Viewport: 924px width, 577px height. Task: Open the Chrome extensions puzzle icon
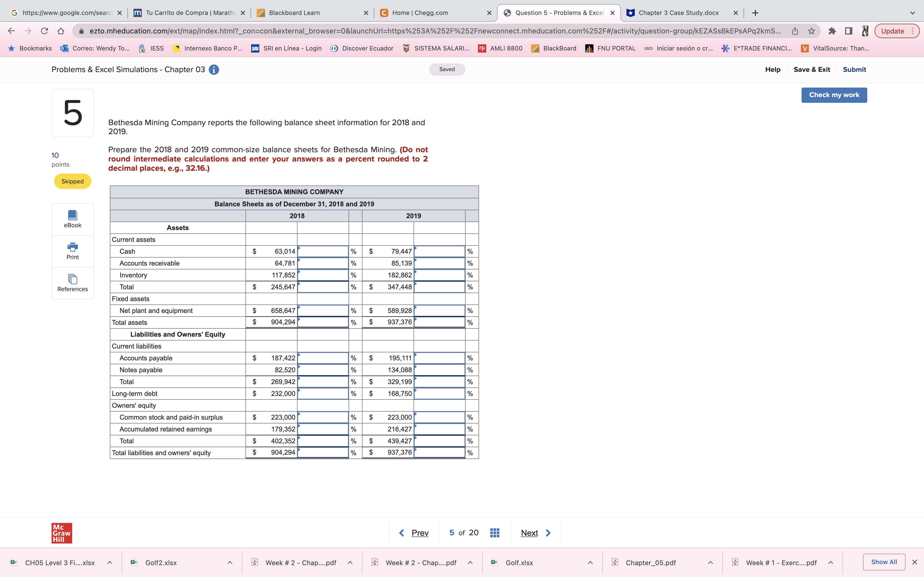pyautogui.click(x=832, y=31)
